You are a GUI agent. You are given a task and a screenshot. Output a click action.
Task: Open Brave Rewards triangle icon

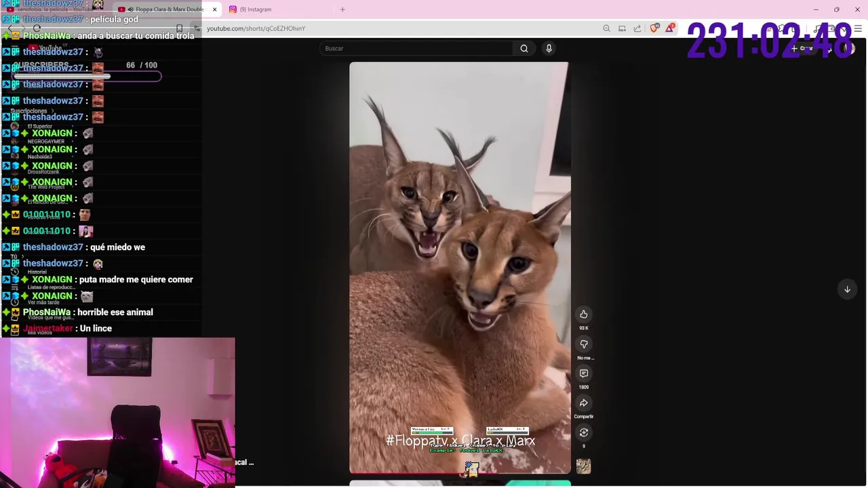coord(670,28)
